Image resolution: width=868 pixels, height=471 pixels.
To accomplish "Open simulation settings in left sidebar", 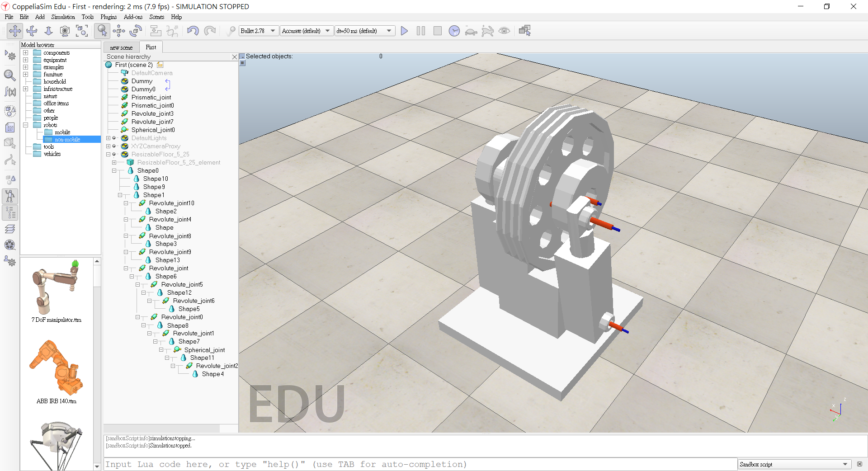I will coord(10,56).
